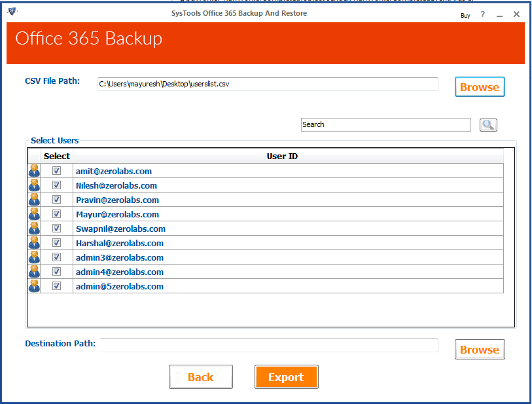The image size is (532, 404).
Task: Click user icon beside Mayur@zerolabs.com
Action: click(34, 214)
